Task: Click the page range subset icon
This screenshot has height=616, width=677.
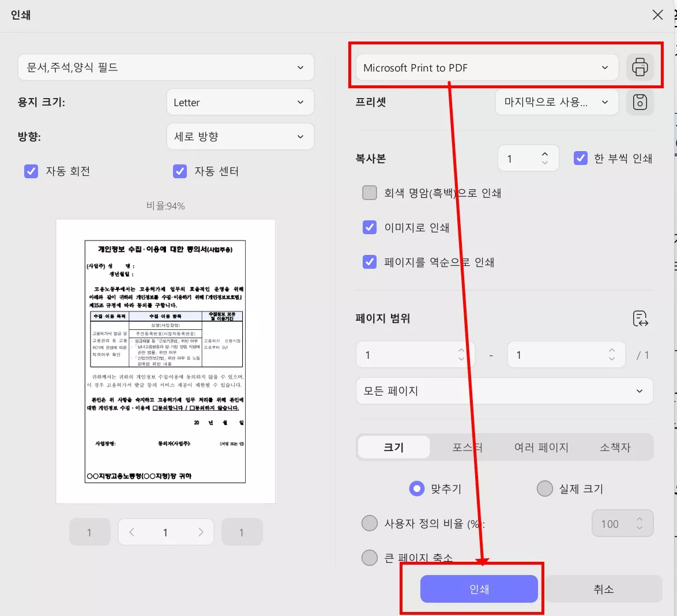Action: [640, 318]
